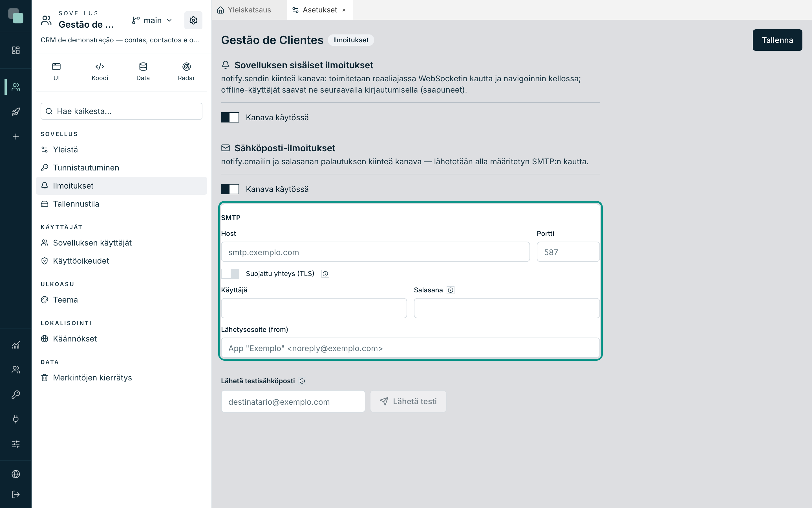Open app settings gear icon
The height and width of the screenshot is (508, 812).
pyautogui.click(x=193, y=21)
